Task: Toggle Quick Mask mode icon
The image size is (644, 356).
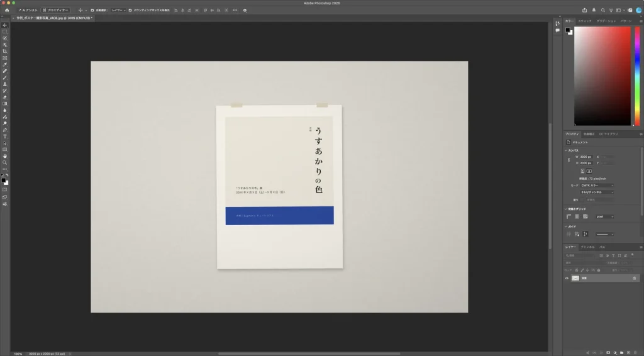Action: click(x=5, y=190)
